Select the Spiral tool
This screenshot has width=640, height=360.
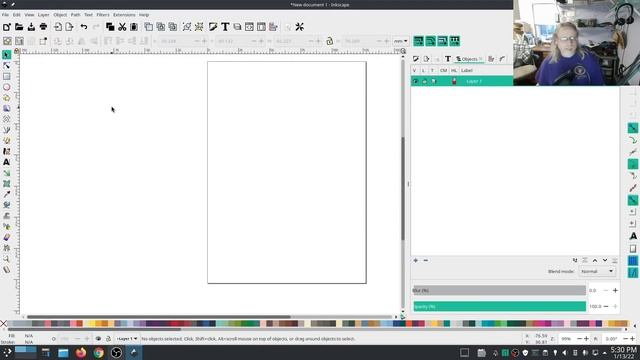7,119
